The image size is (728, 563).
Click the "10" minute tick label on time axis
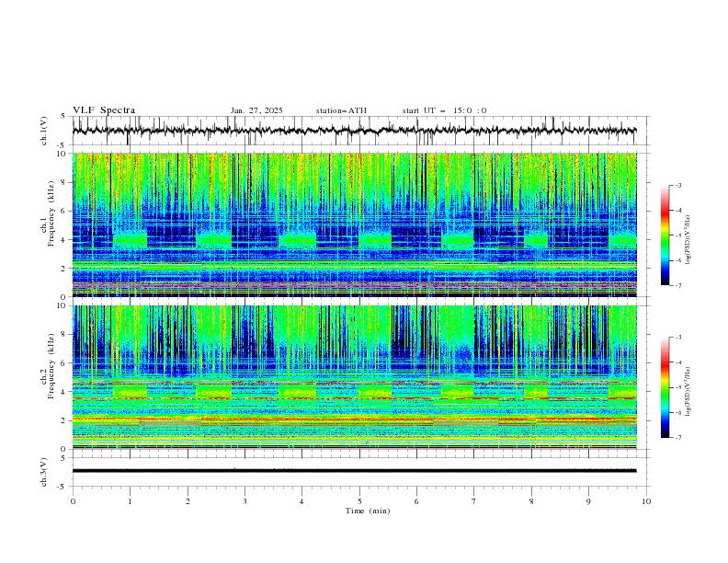(x=646, y=501)
